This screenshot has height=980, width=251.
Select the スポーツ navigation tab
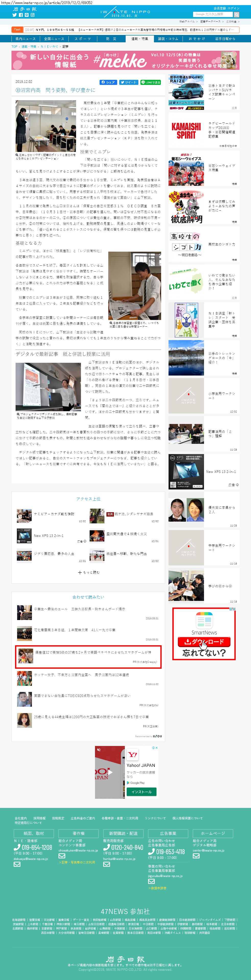82,39
